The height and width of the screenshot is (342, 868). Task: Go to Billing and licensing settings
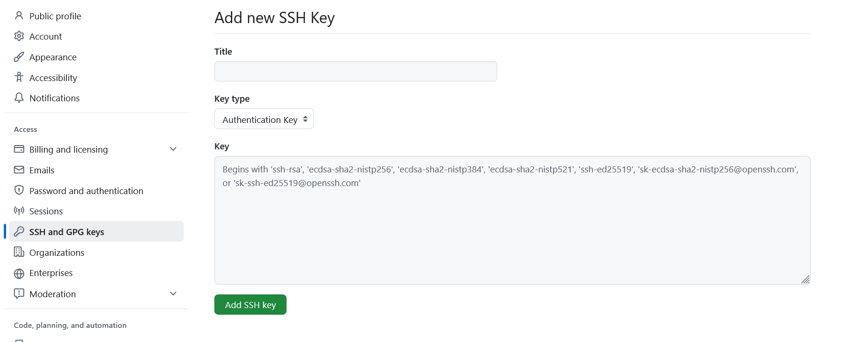pos(68,149)
